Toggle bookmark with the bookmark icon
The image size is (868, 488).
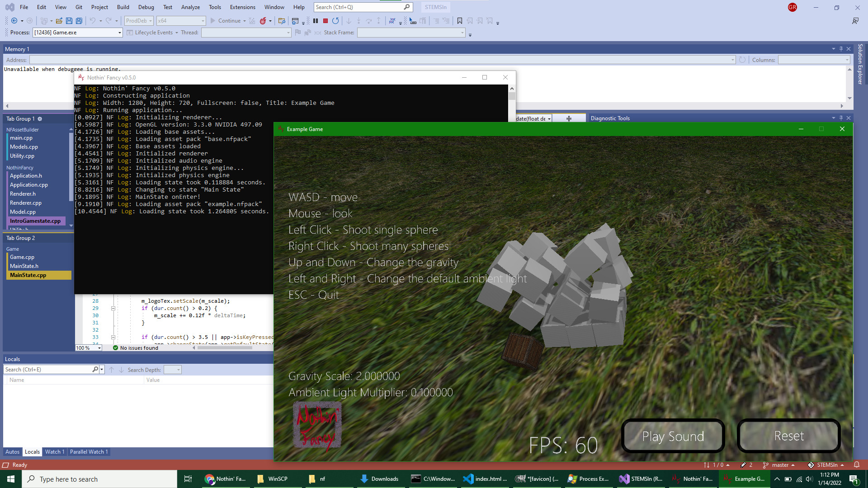(x=460, y=21)
